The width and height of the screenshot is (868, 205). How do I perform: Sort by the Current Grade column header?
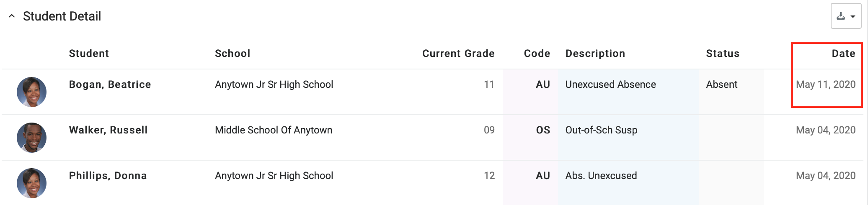[458, 54]
